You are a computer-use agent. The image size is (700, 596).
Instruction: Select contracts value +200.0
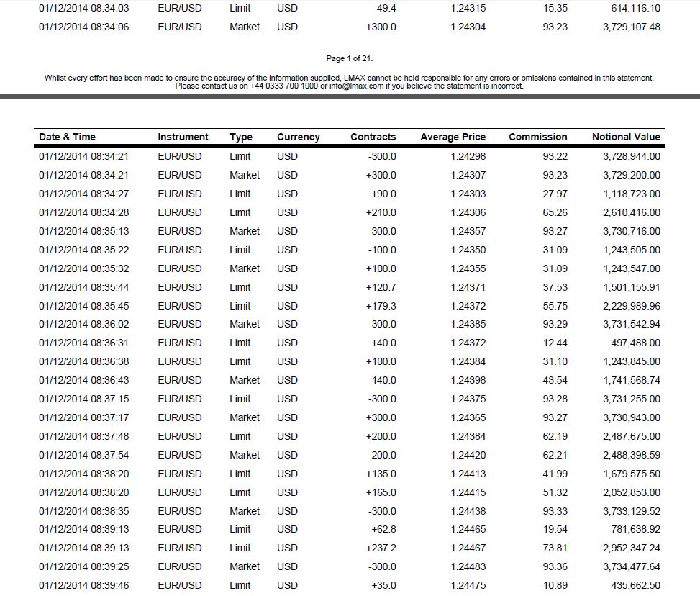tap(381, 436)
